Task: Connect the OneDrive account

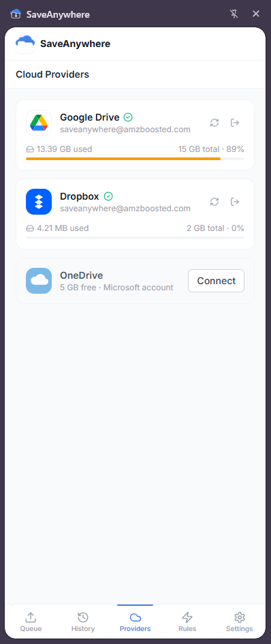Action: [216, 281]
